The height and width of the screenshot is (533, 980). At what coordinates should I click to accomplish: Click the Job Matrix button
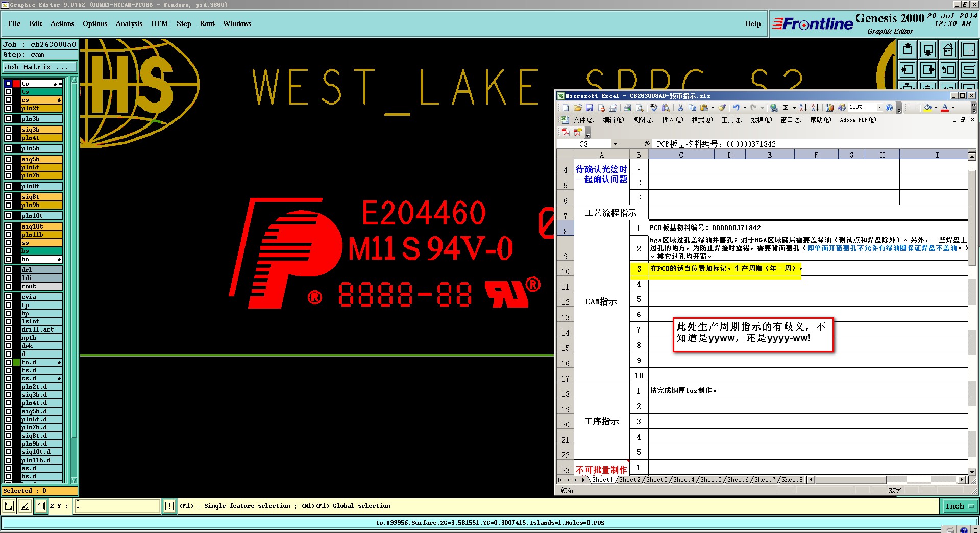pos(39,67)
